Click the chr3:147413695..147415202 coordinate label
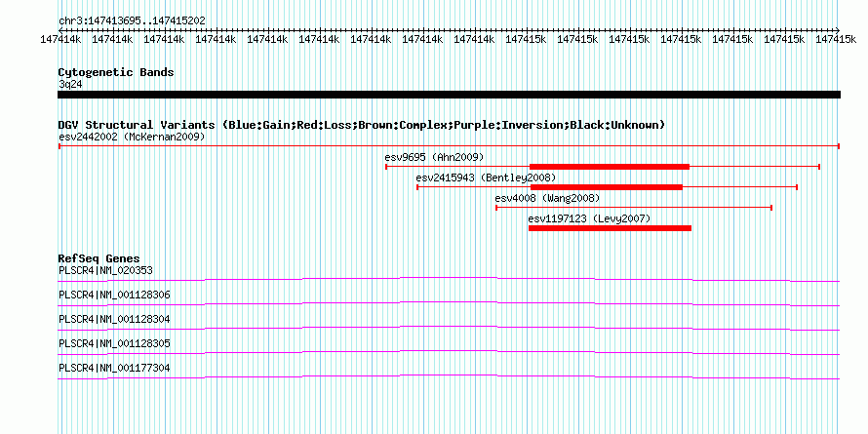868x434 pixels. (x=132, y=20)
